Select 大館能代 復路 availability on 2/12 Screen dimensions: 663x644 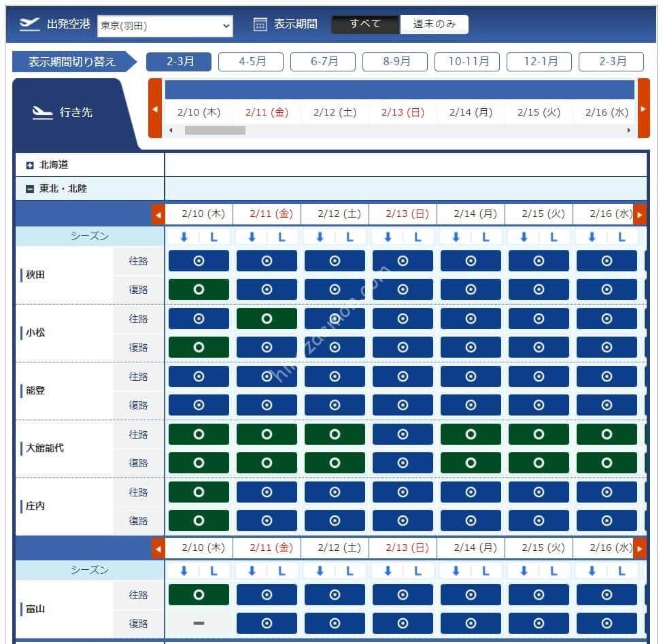coord(335,463)
